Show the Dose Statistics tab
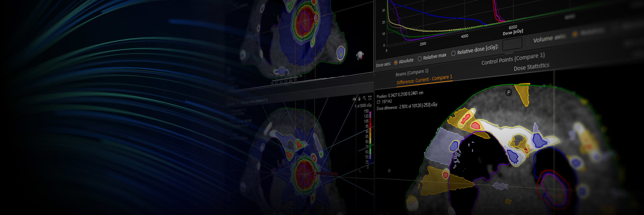This screenshot has height=215, width=644. coord(531,67)
